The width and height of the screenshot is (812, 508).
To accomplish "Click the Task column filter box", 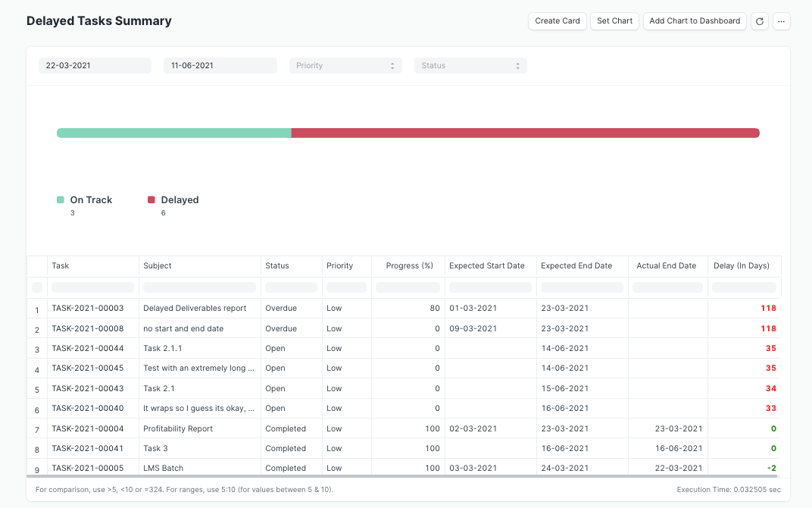I will tap(92, 287).
